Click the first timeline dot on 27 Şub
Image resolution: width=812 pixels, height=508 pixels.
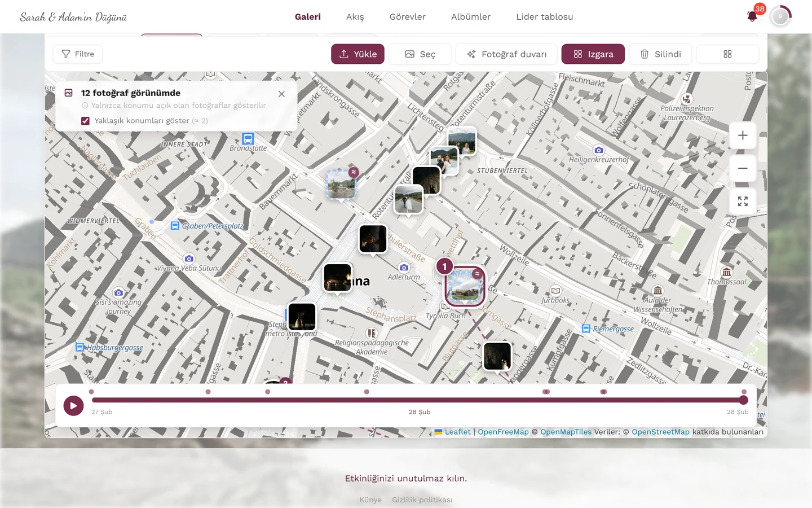[91, 392]
